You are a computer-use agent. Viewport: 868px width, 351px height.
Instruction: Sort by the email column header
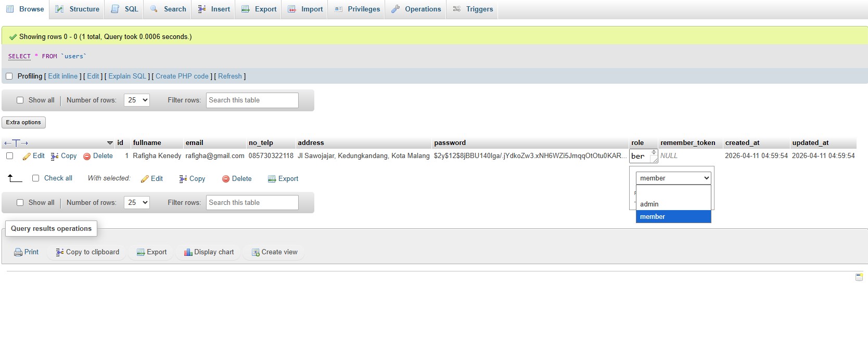point(195,143)
